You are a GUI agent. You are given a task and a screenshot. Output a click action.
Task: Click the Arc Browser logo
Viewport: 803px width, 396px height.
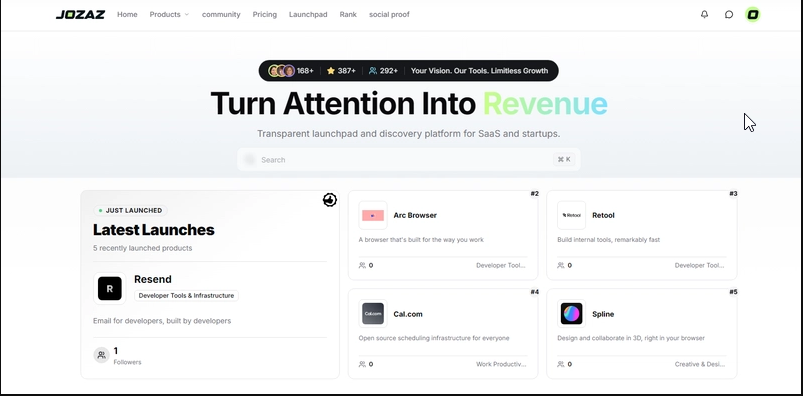coord(373,215)
